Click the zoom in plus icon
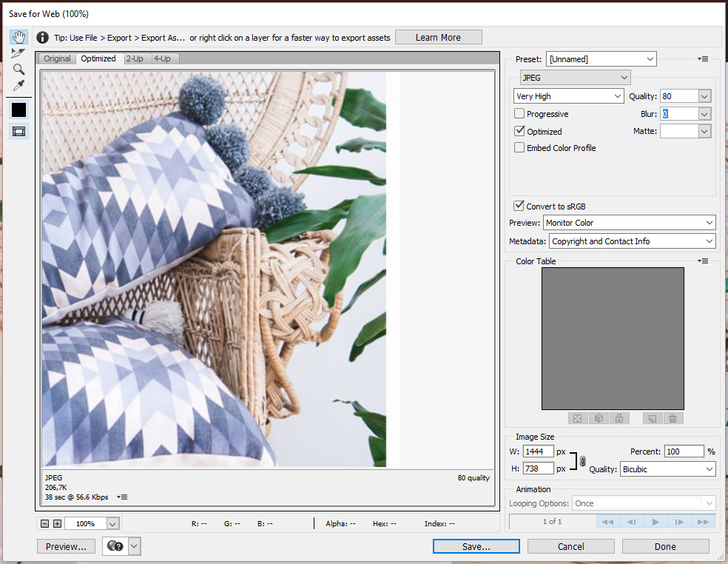 (x=57, y=523)
